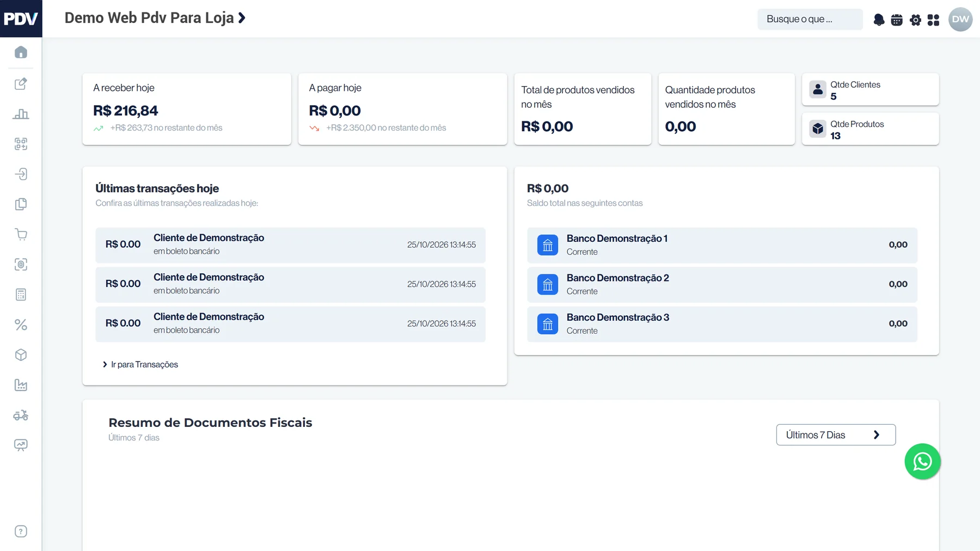
Task: Click the A receber hoje R$ 216,84 value
Action: coord(125,111)
